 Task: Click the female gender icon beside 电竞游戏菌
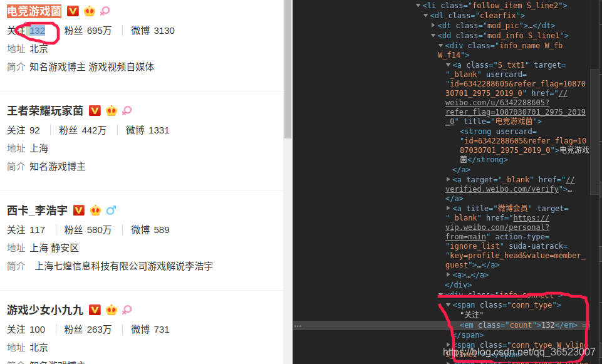tap(105, 11)
